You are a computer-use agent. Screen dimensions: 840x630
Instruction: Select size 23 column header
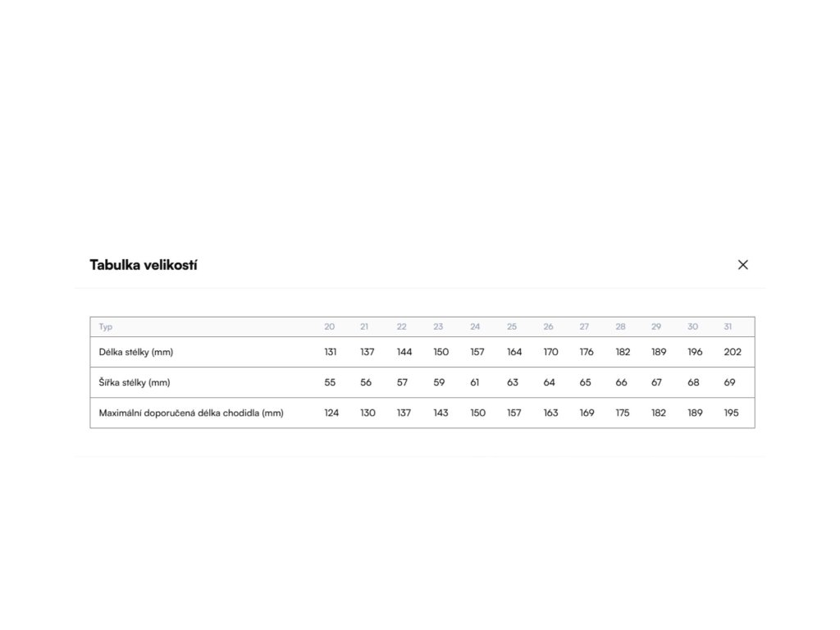438,326
